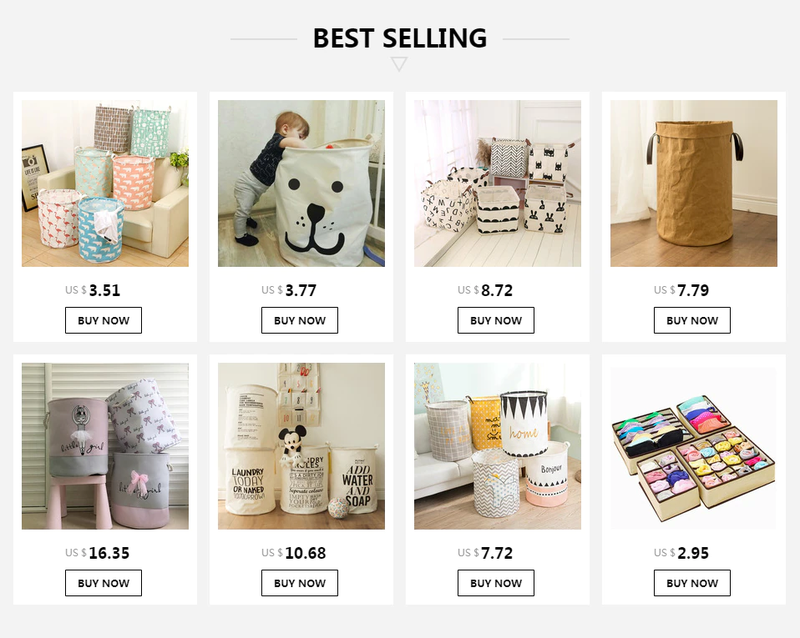Open the Mickey laundry bags photo
The image size is (800, 638).
(302, 446)
